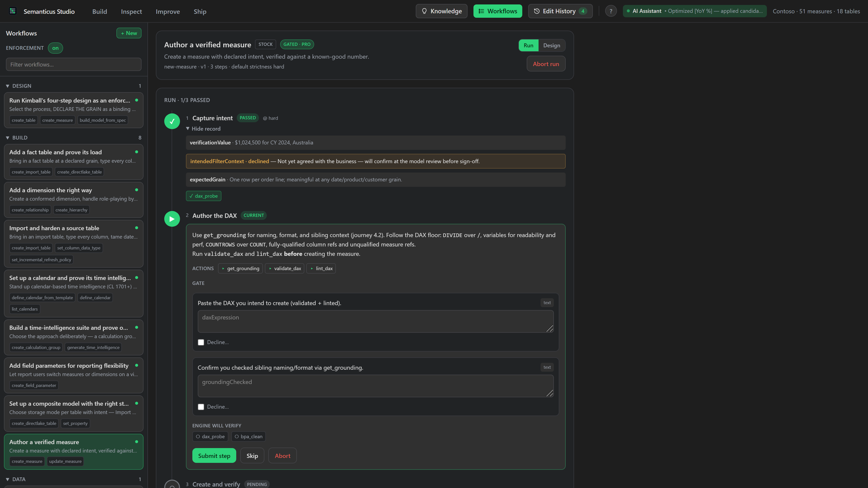868x488 pixels.
Task: Open the Workflows view button
Action: point(498,11)
